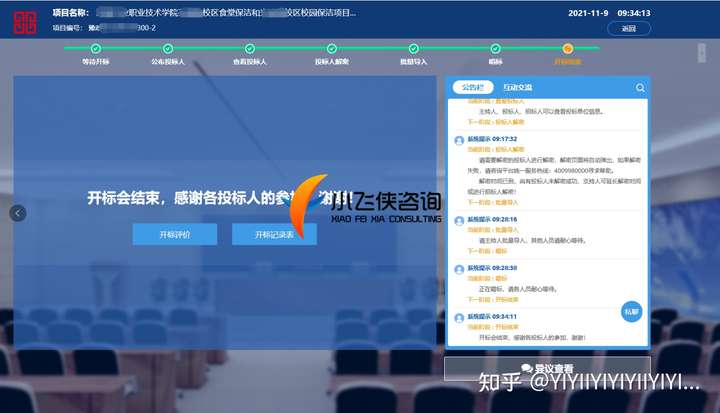Click the 异议查看 button
This screenshot has width=720, height=413.
coord(547,368)
